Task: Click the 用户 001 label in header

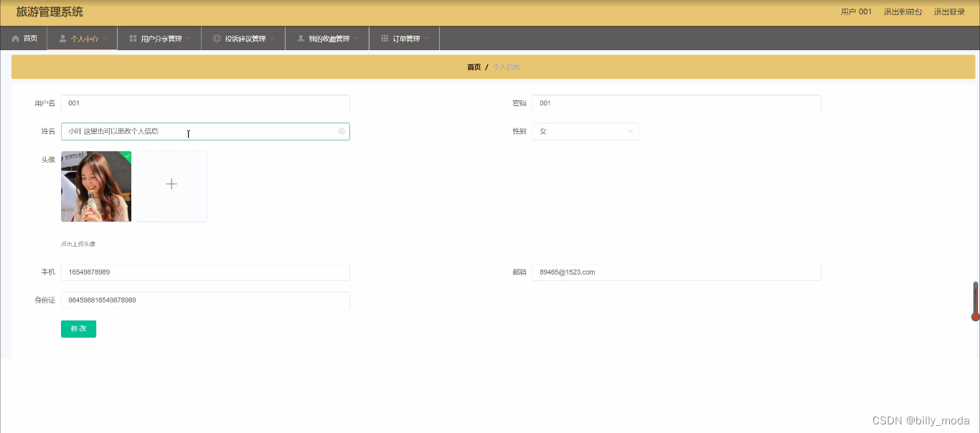Action: 856,11
